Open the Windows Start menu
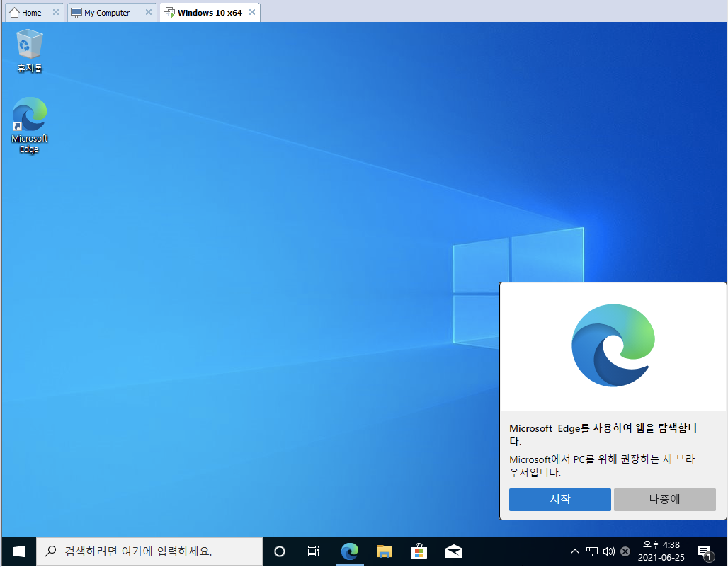This screenshot has width=728, height=567. [19, 551]
